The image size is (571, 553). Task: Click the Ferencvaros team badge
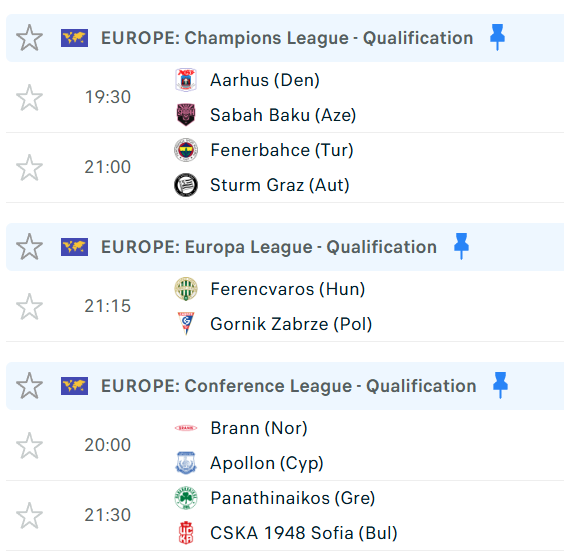186,289
